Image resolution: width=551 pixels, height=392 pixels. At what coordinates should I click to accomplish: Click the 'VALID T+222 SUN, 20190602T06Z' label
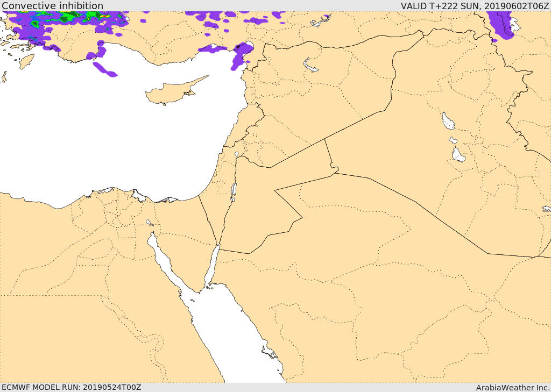click(475, 6)
